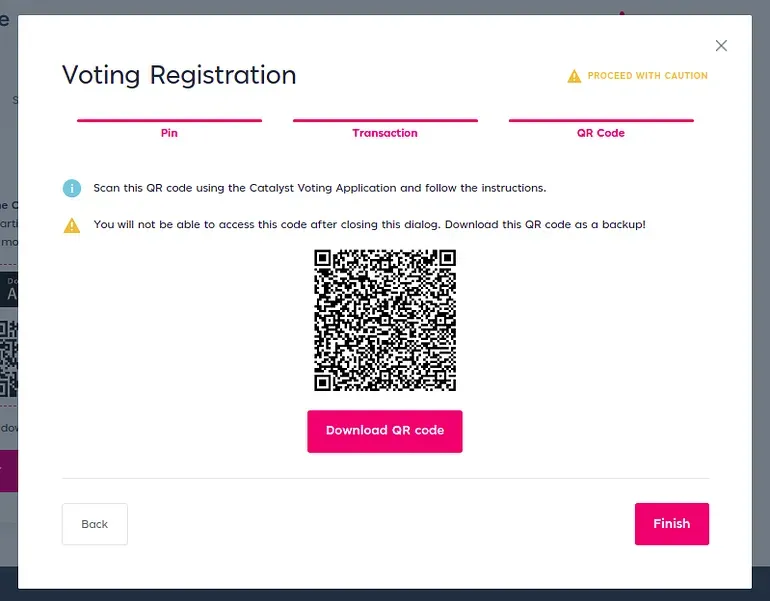
Task: Click the scan QR code instruction text
Action: coord(320,188)
